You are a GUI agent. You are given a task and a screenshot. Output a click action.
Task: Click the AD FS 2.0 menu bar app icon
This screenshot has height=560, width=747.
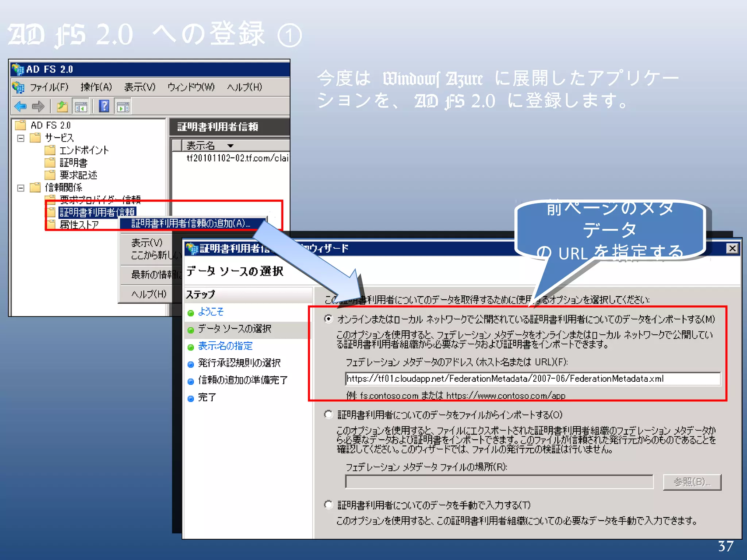pyautogui.click(x=18, y=87)
